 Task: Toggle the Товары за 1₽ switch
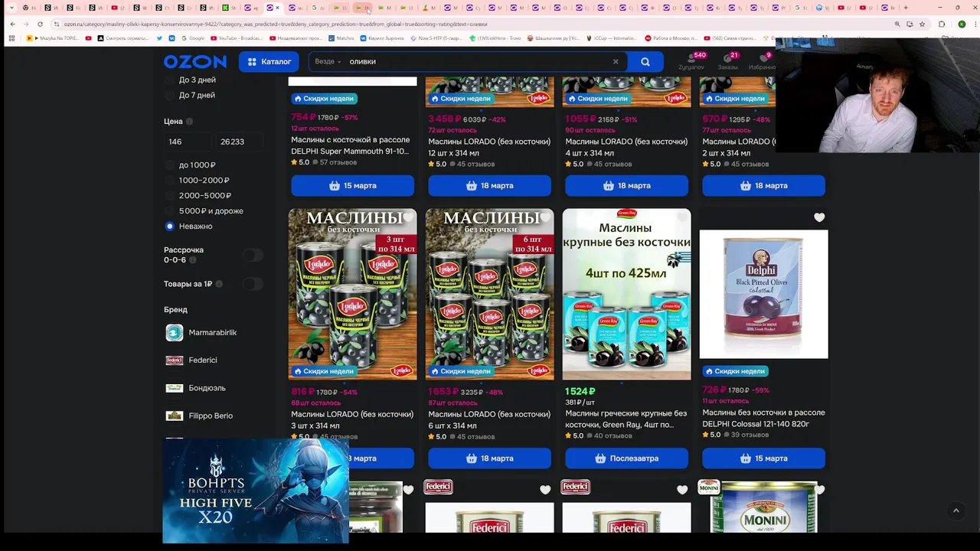(x=253, y=284)
